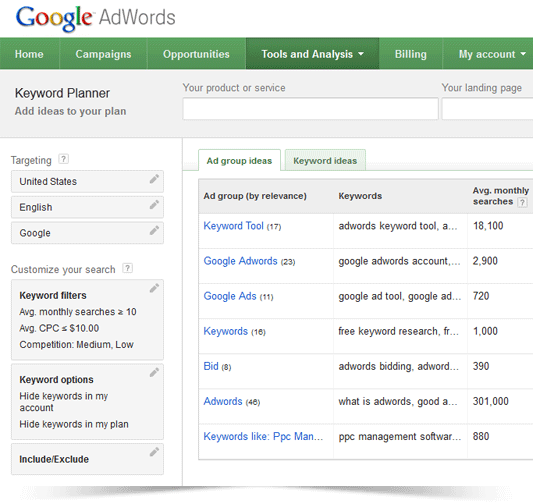The height and width of the screenshot is (504, 533).
Task: Click 'adwords bidding, adword...' cell
Action: 400,371
